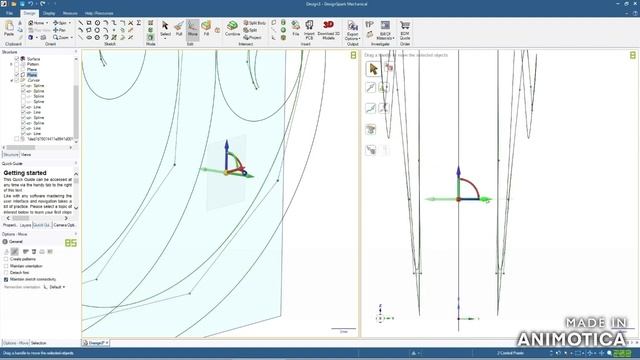Viewport: 640px width, 360px height.
Task: Switch to the Layers panel tab
Action: click(25, 225)
